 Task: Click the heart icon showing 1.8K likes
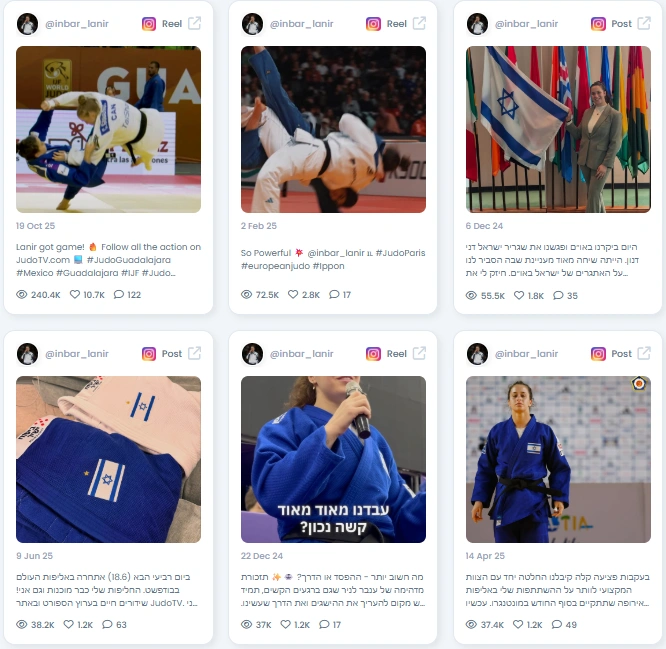tap(519, 295)
